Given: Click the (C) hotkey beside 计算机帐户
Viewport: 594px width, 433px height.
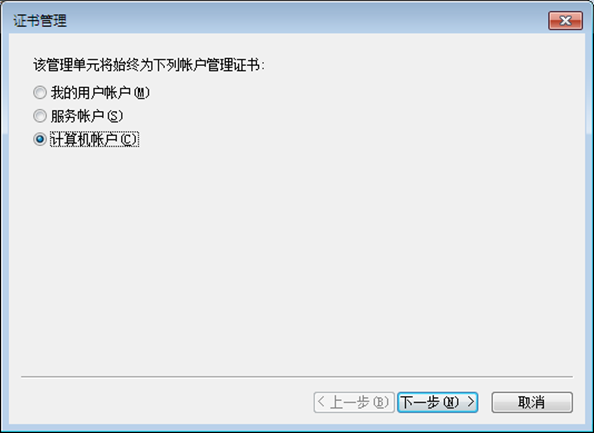Looking at the screenshot, I should click(128, 140).
